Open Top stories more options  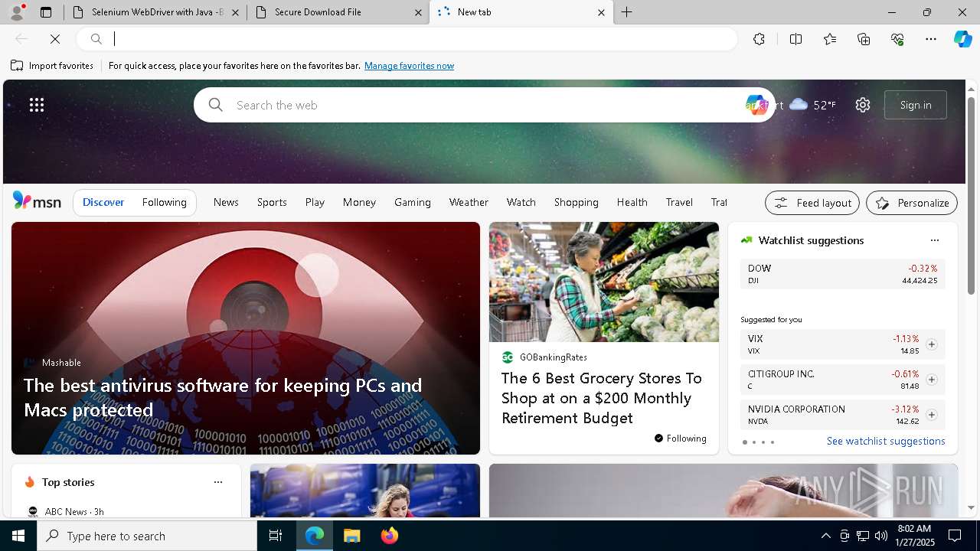218,482
